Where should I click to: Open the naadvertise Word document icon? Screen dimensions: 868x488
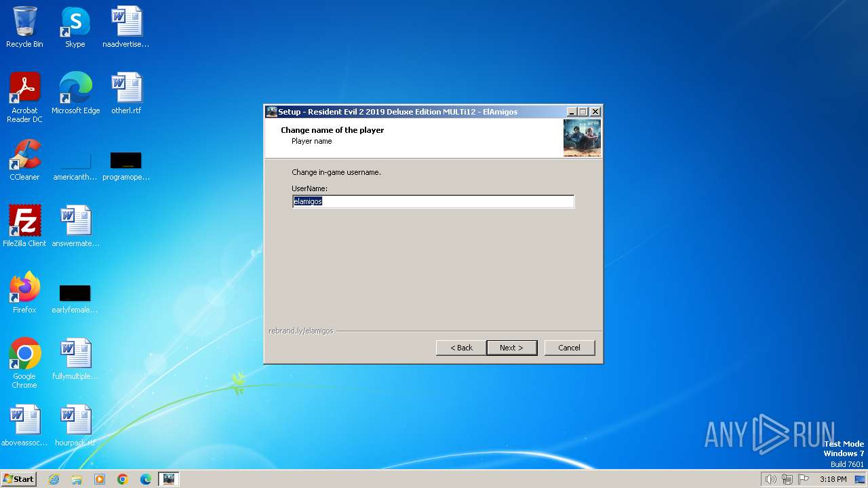pyautogui.click(x=126, y=27)
